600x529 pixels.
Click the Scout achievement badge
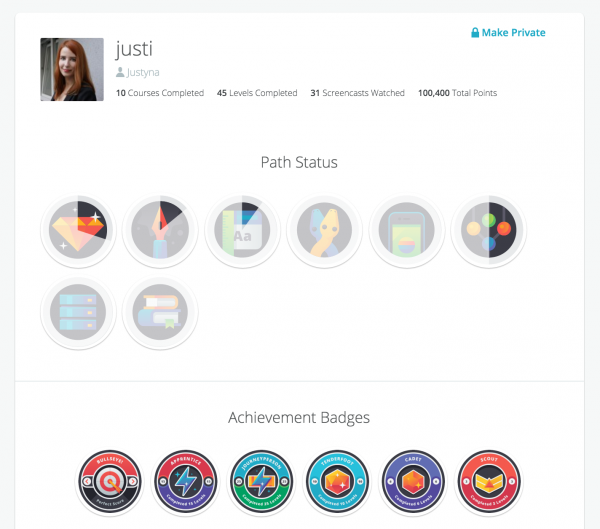(489, 482)
